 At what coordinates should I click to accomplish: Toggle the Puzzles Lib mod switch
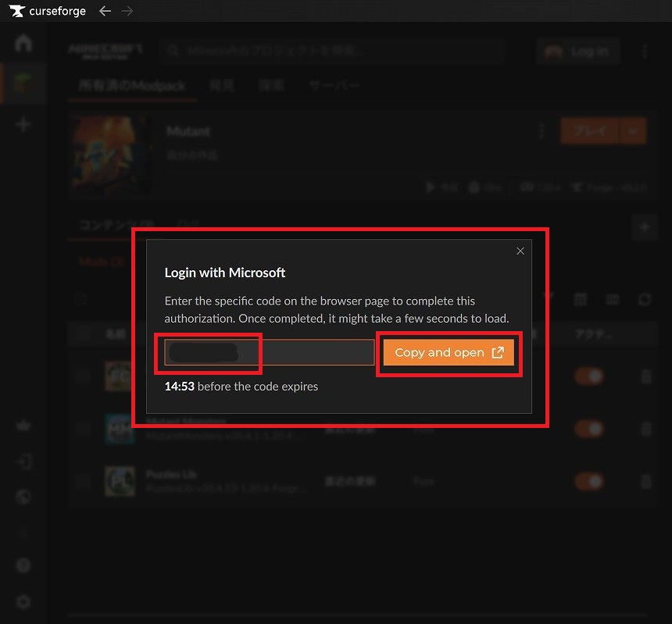pos(588,481)
